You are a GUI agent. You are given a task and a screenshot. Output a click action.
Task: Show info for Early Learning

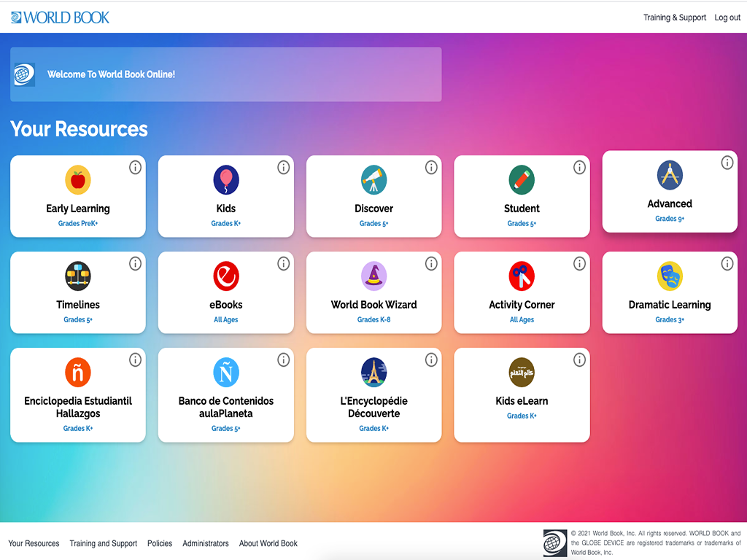click(x=135, y=168)
